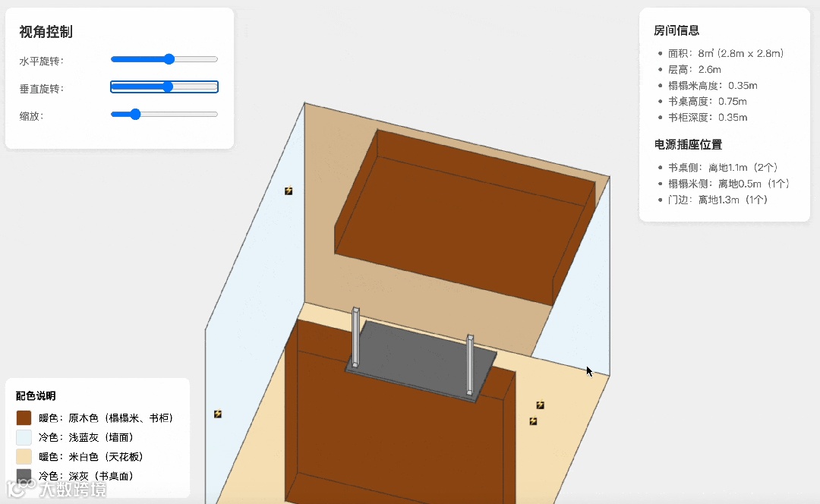820x504 pixels.
Task: Click the power outlet icon on upper left wall
Action: 289,191
